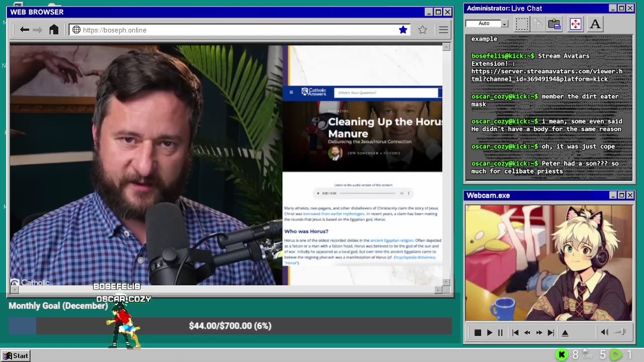Stop playback in Webcam.exe
Viewport: 644px width, 362px height.
pos(477,332)
